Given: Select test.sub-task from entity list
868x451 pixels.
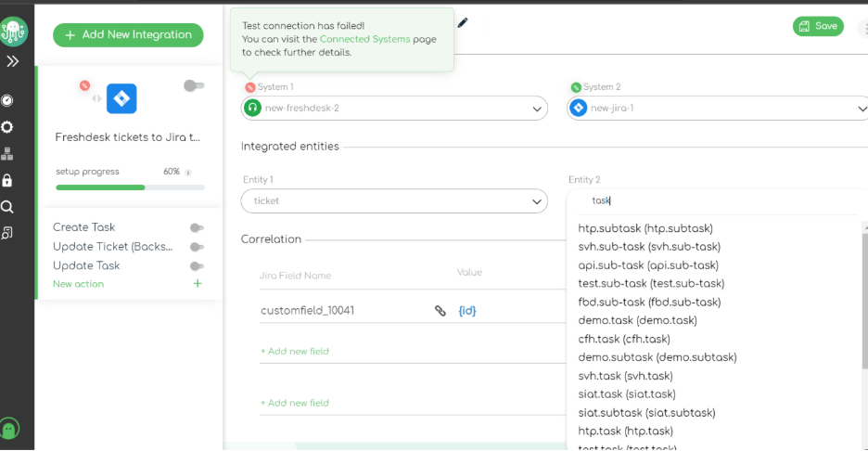Looking at the screenshot, I should (x=651, y=284).
